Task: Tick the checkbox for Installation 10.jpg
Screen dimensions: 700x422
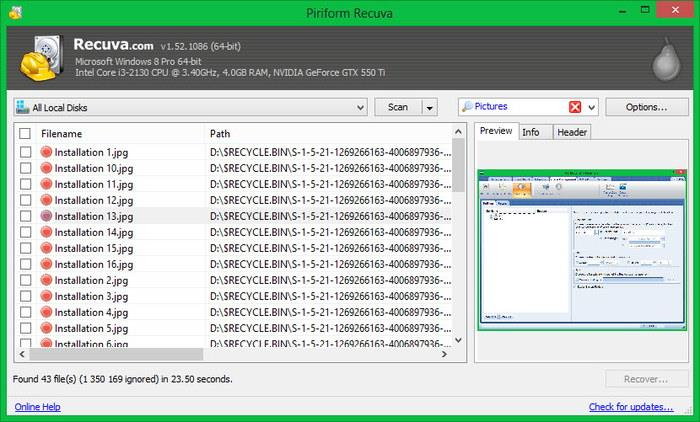Action: [x=25, y=168]
